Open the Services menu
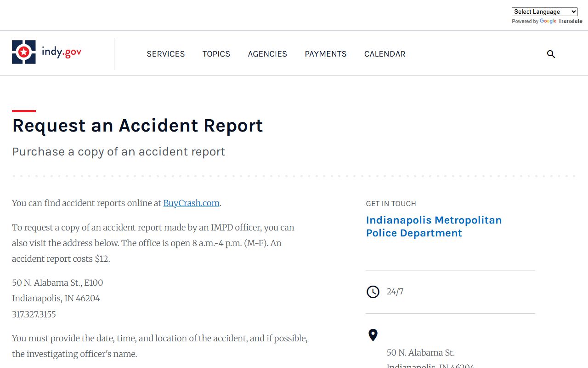The image size is (588, 368). tap(166, 54)
